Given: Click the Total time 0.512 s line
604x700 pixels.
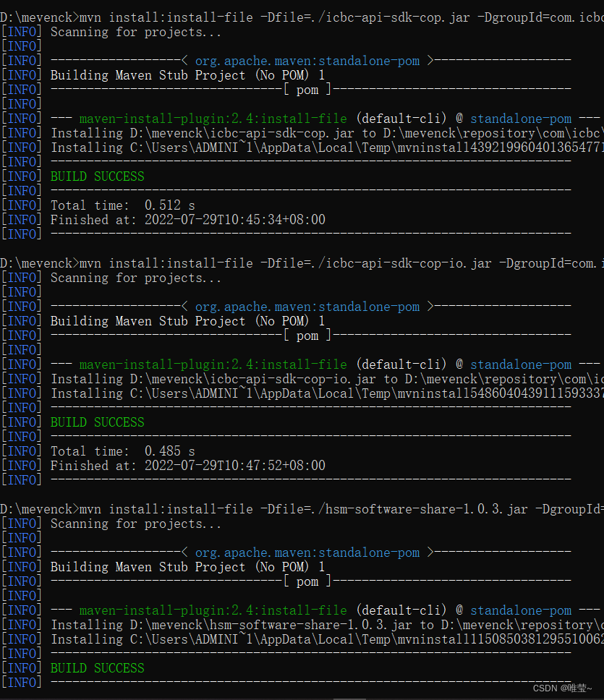Looking at the screenshot, I should click(x=123, y=205).
